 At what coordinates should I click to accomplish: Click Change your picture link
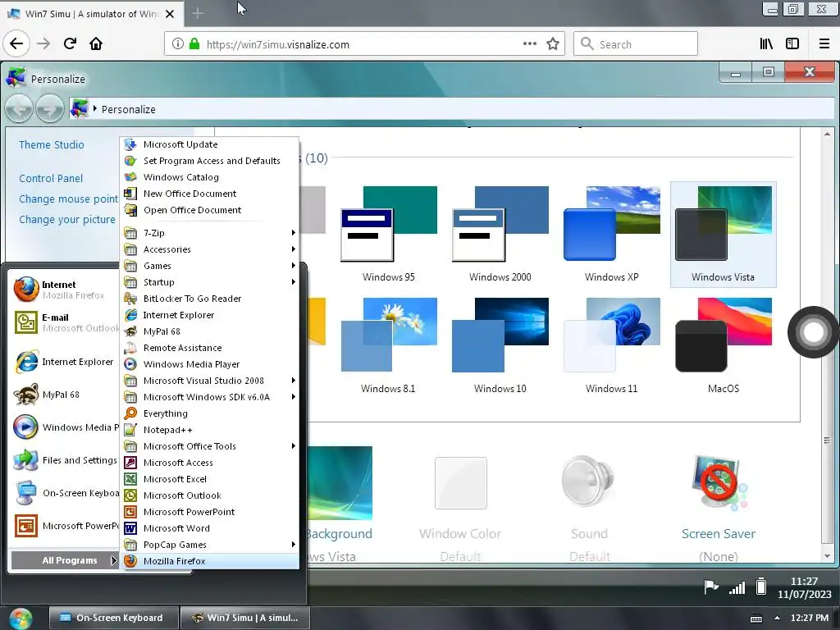click(x=67, y=220)
